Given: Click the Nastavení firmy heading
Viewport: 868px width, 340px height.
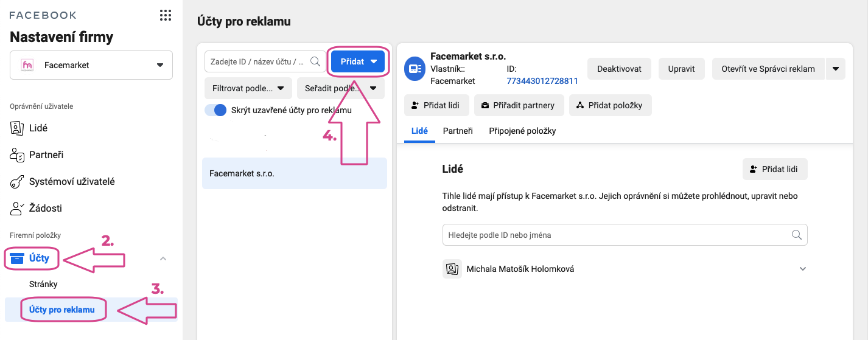Looking at the screenshot, I should point(61,37).
